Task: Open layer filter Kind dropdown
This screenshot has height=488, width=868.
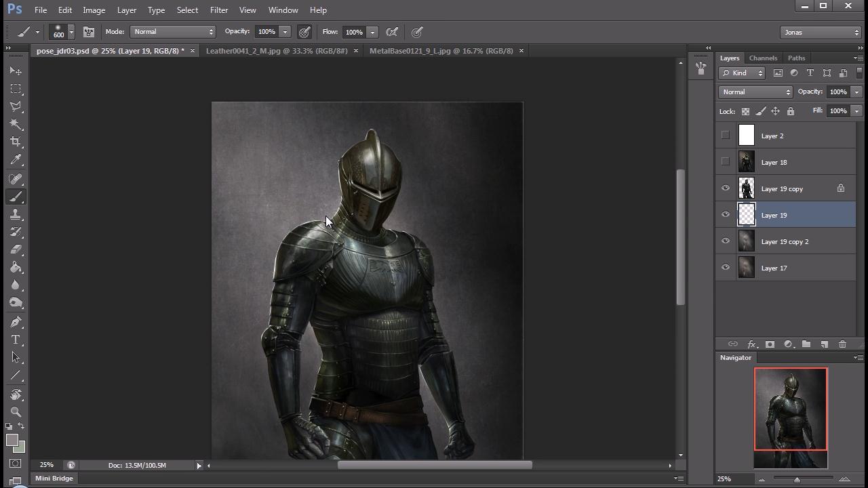Action: (x=742, y=73)
